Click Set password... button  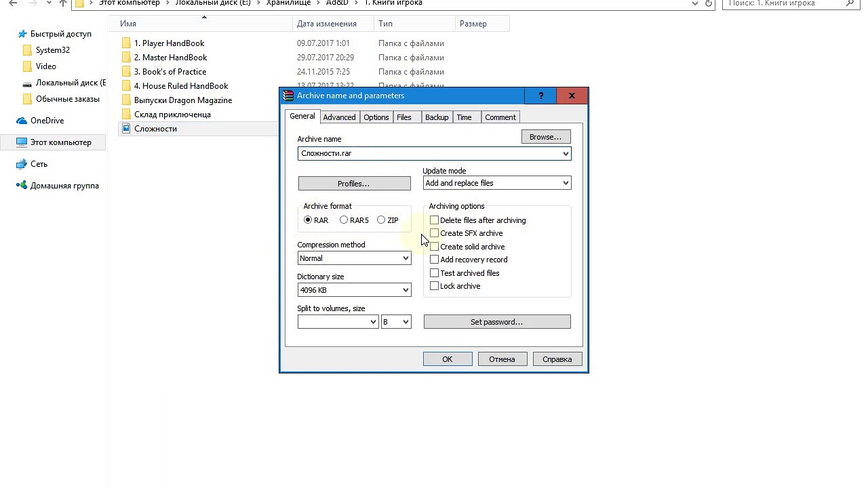pos(497,322)
